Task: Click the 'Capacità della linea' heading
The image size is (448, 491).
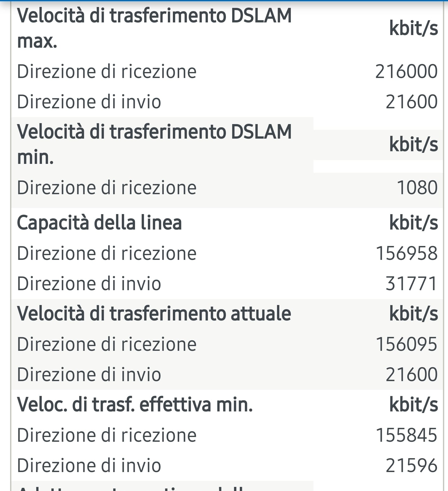Action: click(99, 223)
